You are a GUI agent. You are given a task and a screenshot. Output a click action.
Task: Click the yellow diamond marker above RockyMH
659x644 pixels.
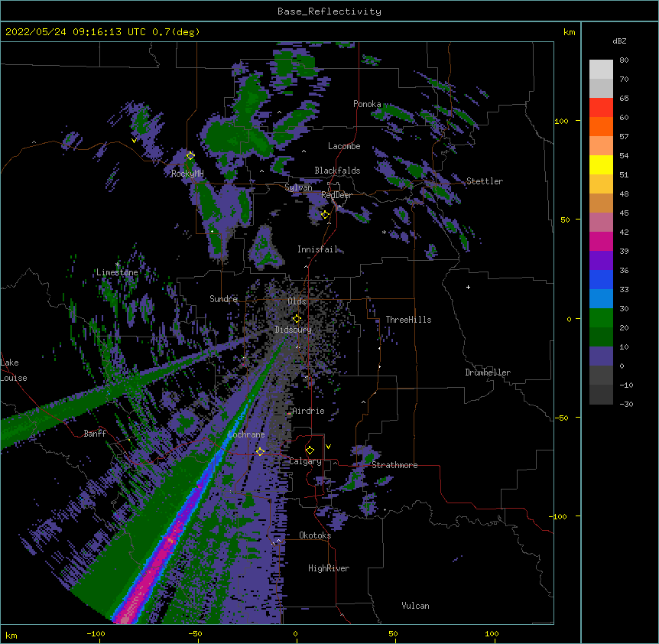pos(191,156)
